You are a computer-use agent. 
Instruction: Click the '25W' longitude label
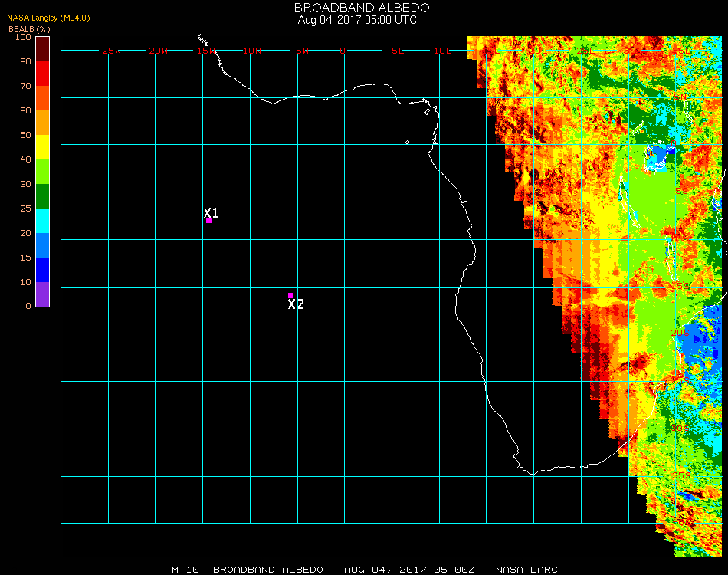111,51
